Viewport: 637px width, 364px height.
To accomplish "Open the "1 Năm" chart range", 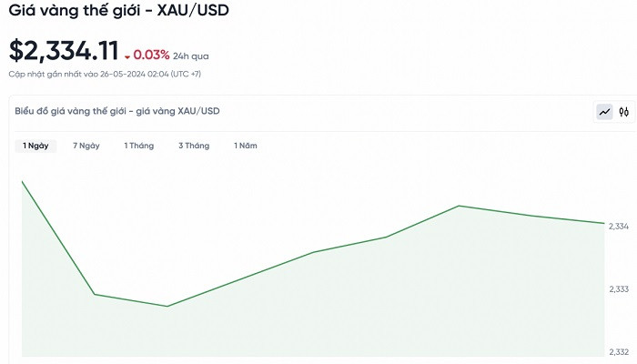I will tap(245, 146).
